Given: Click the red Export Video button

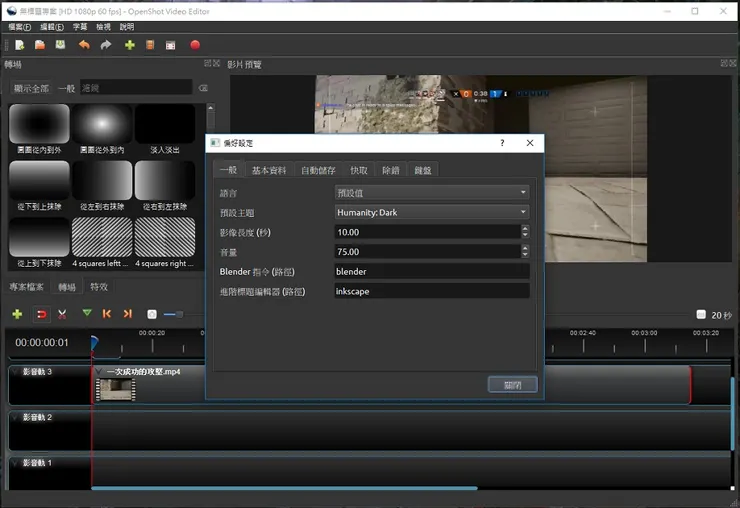Looking at the screenshot, I should click(195, 45).
